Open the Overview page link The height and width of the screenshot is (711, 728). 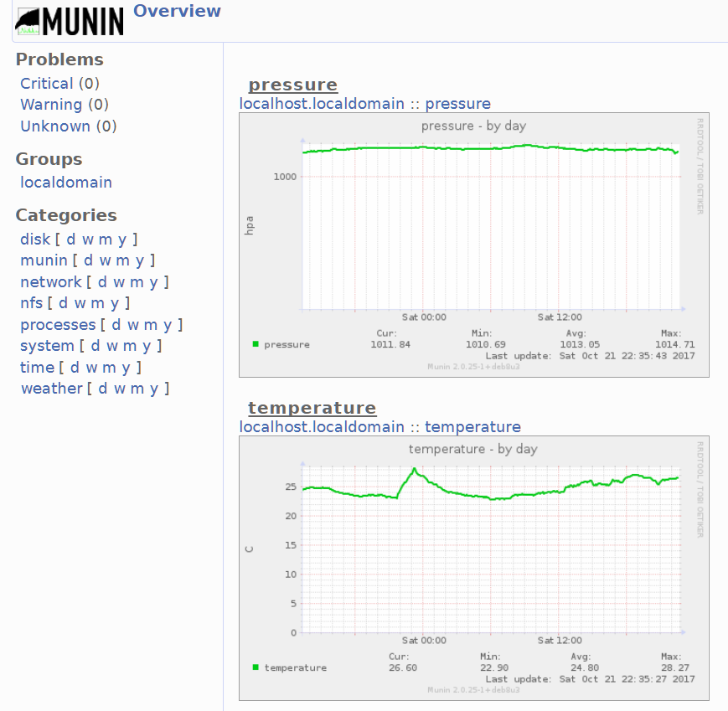click(177, 11)
